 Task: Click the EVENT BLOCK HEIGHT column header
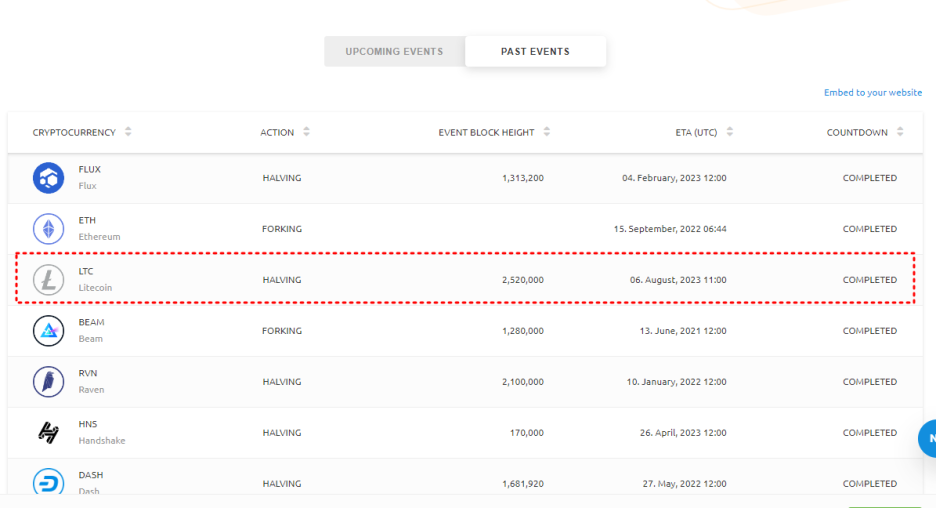487,133
